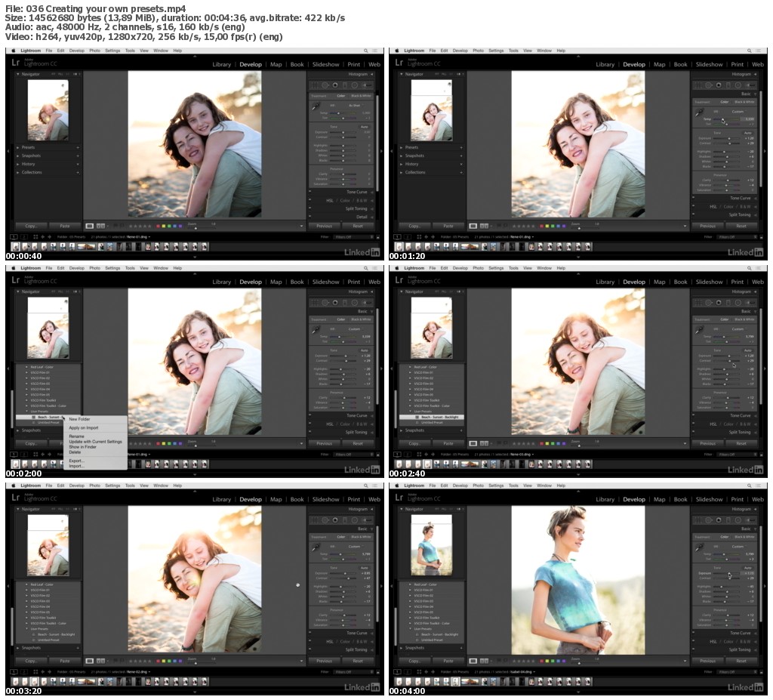In the 00:00:40 frame, click the filmstrip Grid view icon
This screenshot has height=700, width=773.
(x=35, y=237)
